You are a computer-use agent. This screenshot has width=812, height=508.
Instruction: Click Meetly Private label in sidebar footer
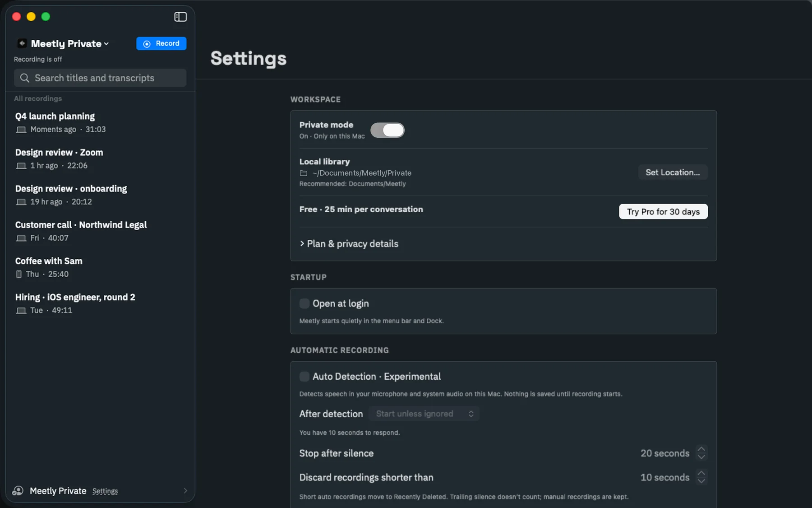coord(58,491)
